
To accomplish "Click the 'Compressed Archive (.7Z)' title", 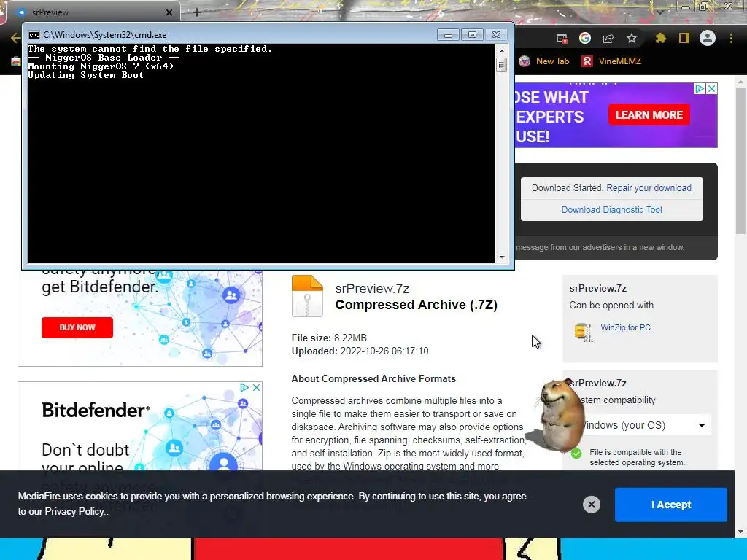I will point(417,305).
